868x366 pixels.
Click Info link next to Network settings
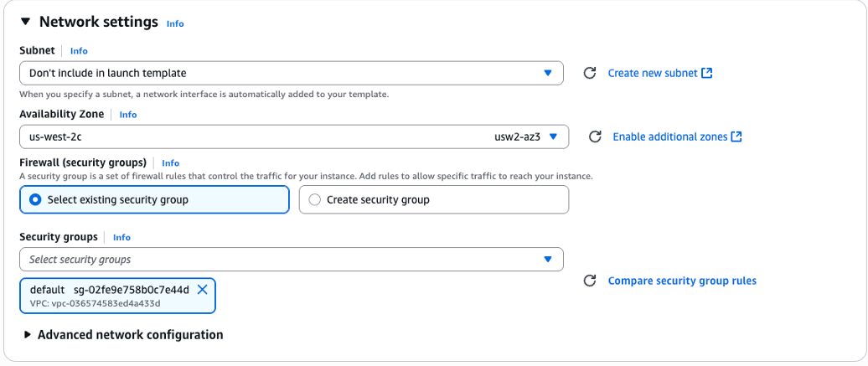tap(175, 23)
